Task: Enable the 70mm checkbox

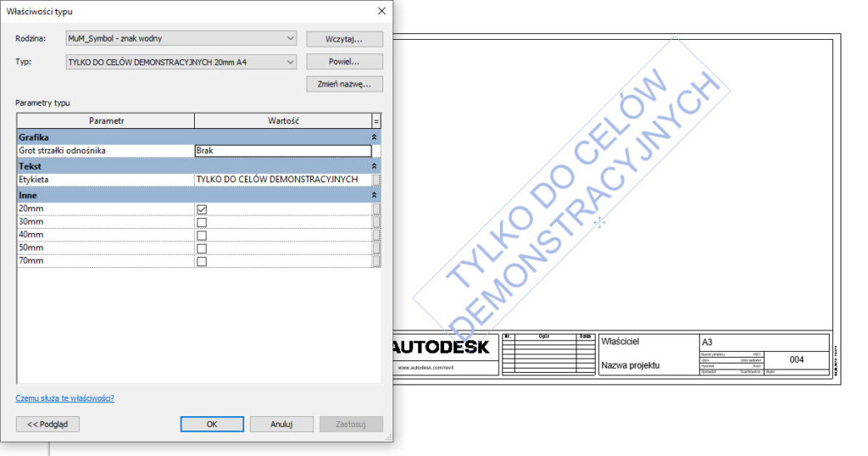Action: coord(202,261)
